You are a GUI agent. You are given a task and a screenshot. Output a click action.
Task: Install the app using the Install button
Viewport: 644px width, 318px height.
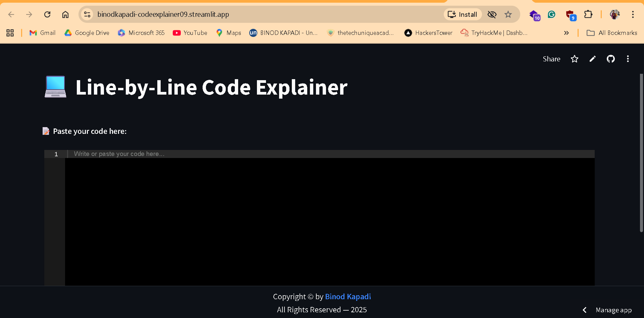pyautogui.click(x=463, y=14)
